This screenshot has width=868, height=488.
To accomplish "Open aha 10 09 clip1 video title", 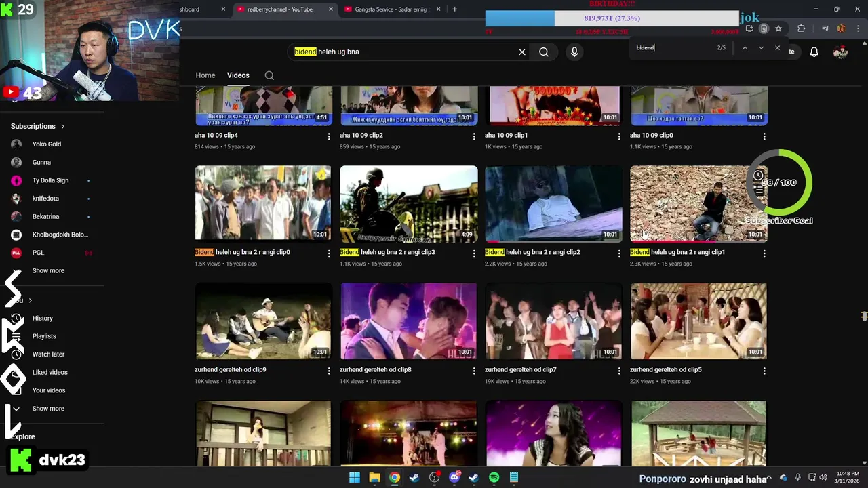I will point(506,135).
